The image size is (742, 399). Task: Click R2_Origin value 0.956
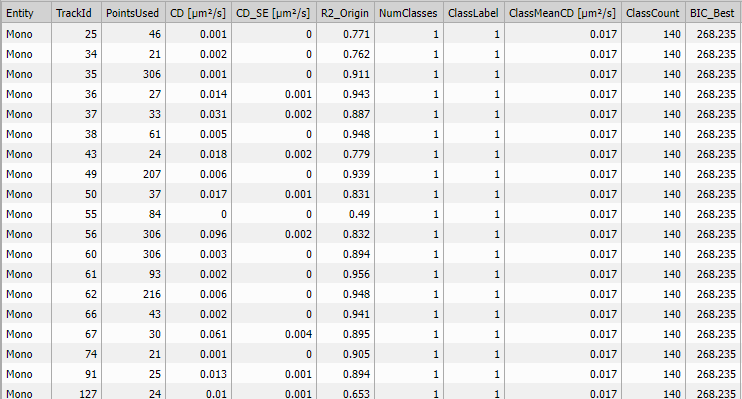click(356, 274)
